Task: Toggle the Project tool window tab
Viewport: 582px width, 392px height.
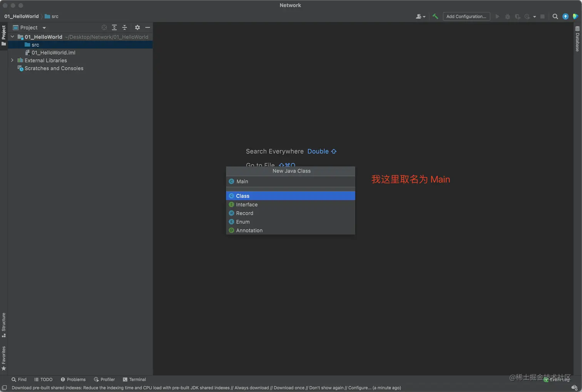Action: click(x=4, y=35)
